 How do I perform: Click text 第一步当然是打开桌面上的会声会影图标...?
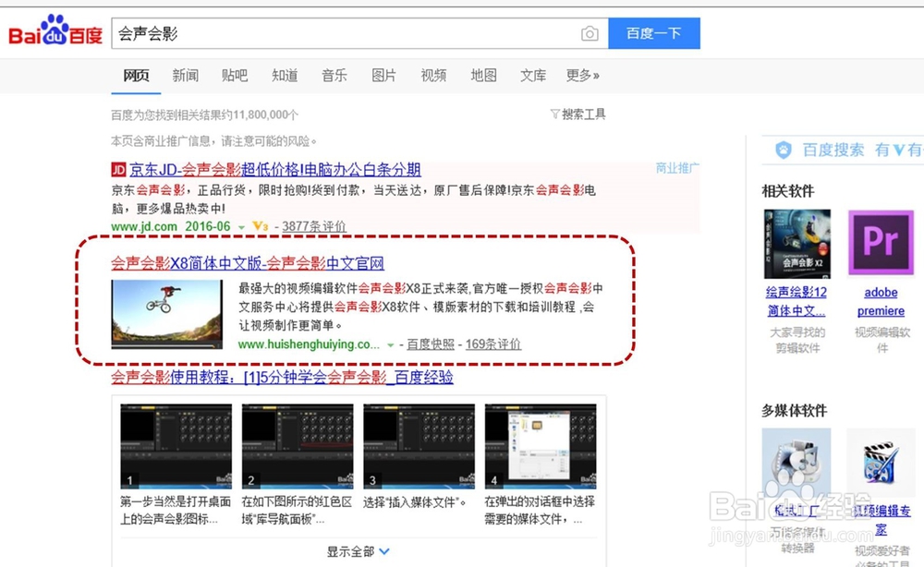click(176, 511)
